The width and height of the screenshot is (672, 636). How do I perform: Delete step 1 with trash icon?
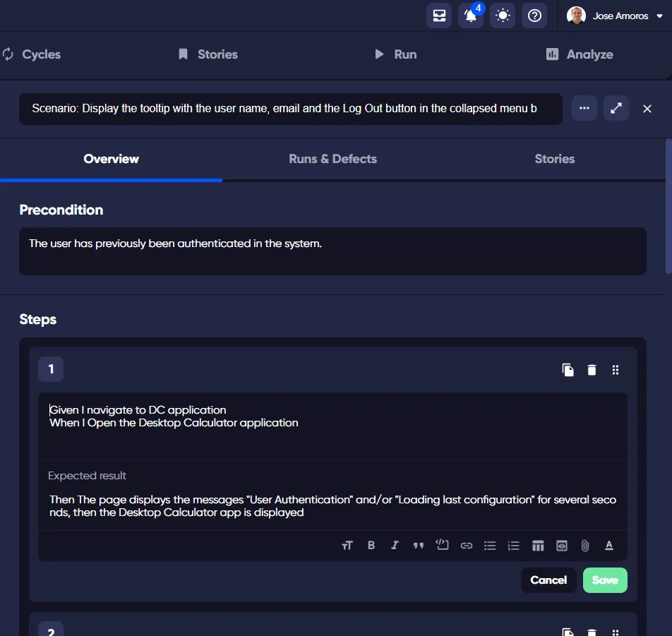pos(592,370)
